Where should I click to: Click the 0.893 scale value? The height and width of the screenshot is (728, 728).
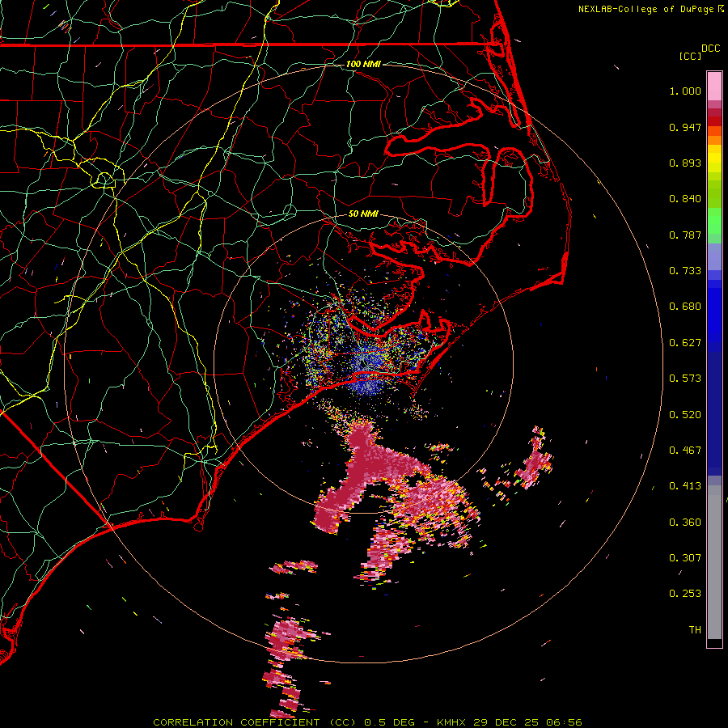pyautogui.click(x=685, y=163)
